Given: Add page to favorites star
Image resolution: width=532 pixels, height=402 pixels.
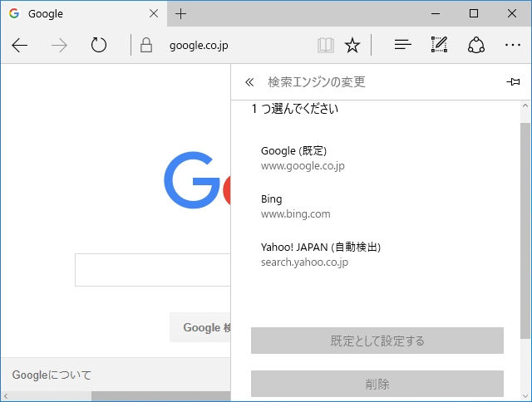Looking at the screenshot, I should pos(352,45).
